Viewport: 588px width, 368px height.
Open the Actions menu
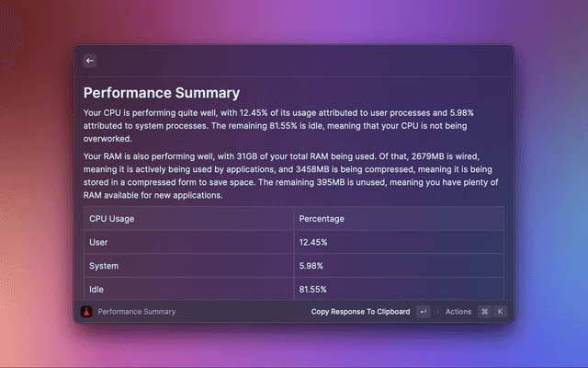458,312
